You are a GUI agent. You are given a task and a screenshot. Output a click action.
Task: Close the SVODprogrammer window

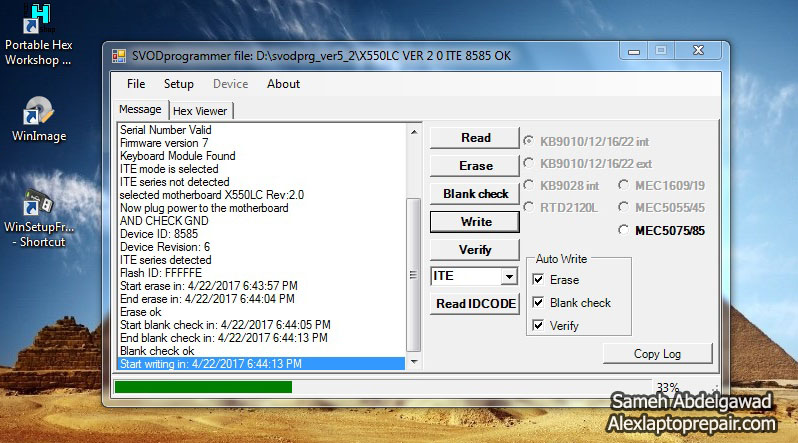coord(698,50)
